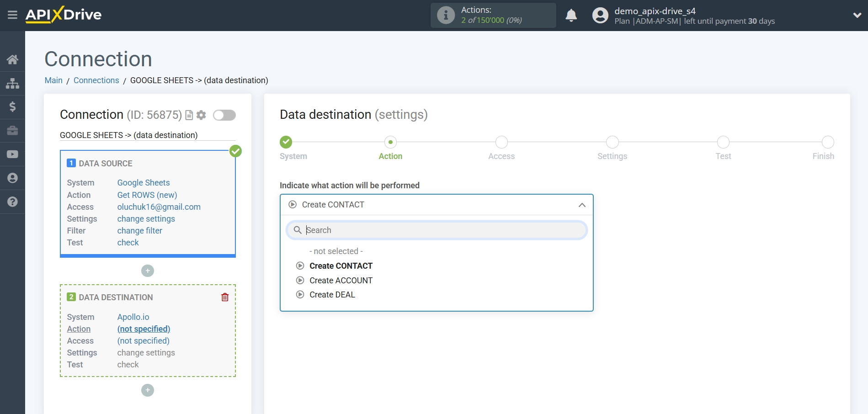Click the change filter link in Data Source
868x414 pixels.
click(x=139, y=231)
